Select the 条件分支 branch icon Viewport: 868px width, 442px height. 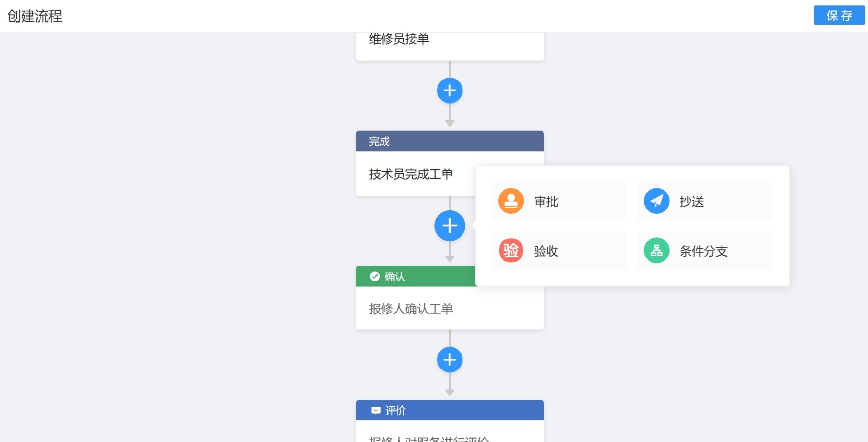[656, 250]
